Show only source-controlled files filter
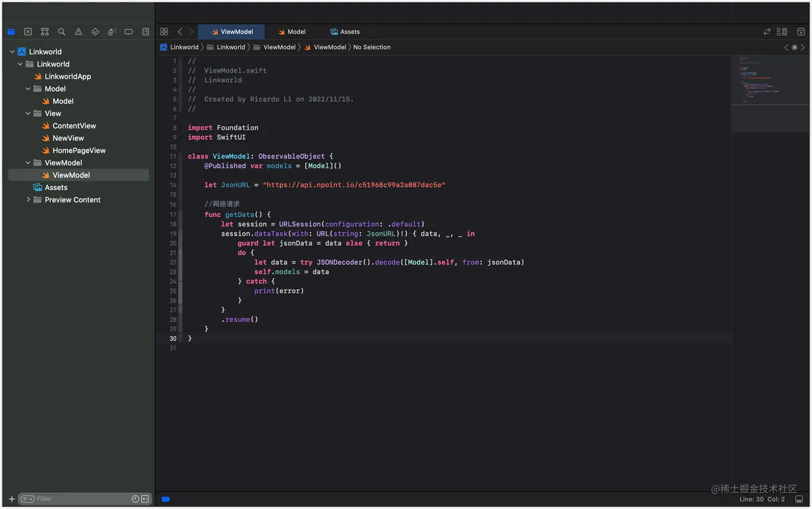 pyautogui.click(x=145, y=499)
